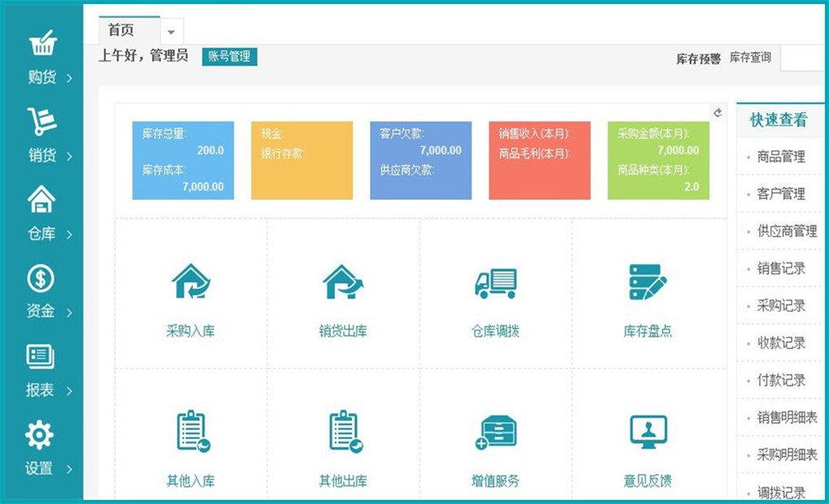This screenshot has height=504, width=829.
Task: Expand the 购货 purchasing sidebar menu
Action: (41, 59)
